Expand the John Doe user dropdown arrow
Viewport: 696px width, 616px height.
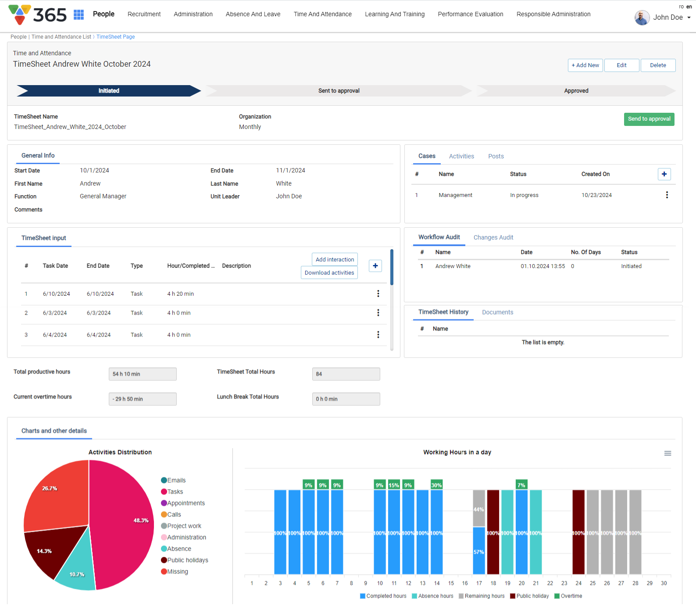pos(689,18)
